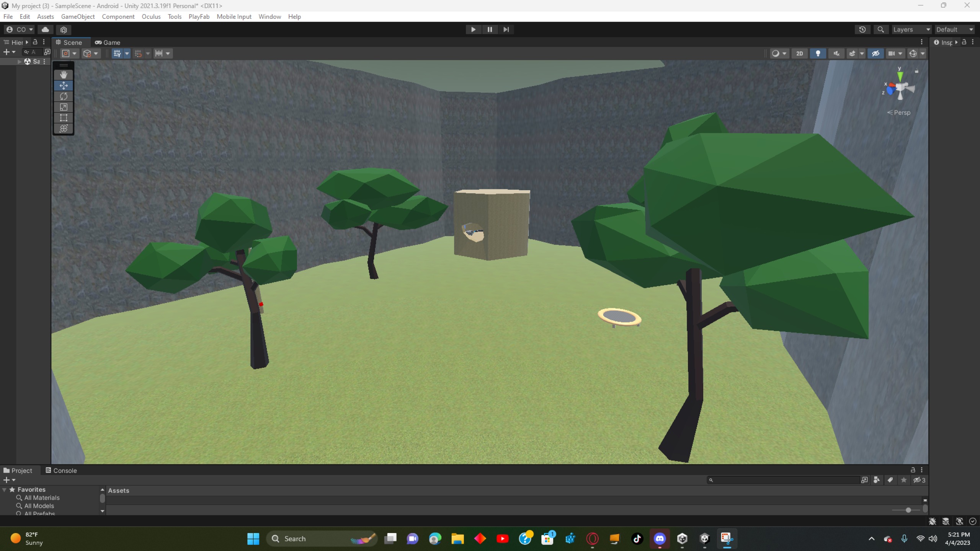
Task: Click the asset icon size slider
Action: [x=908, y=510]
